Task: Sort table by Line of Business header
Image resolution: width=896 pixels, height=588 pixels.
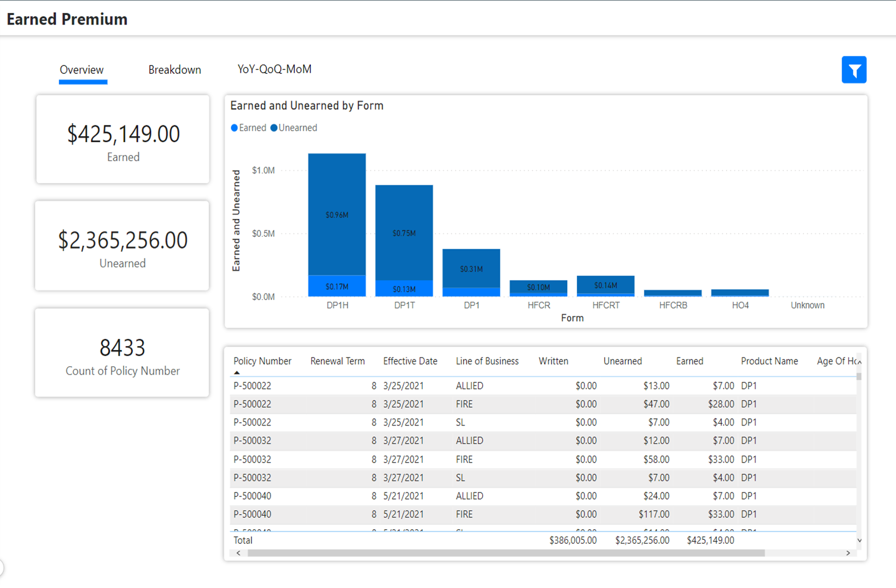Action: click(487, 361)
